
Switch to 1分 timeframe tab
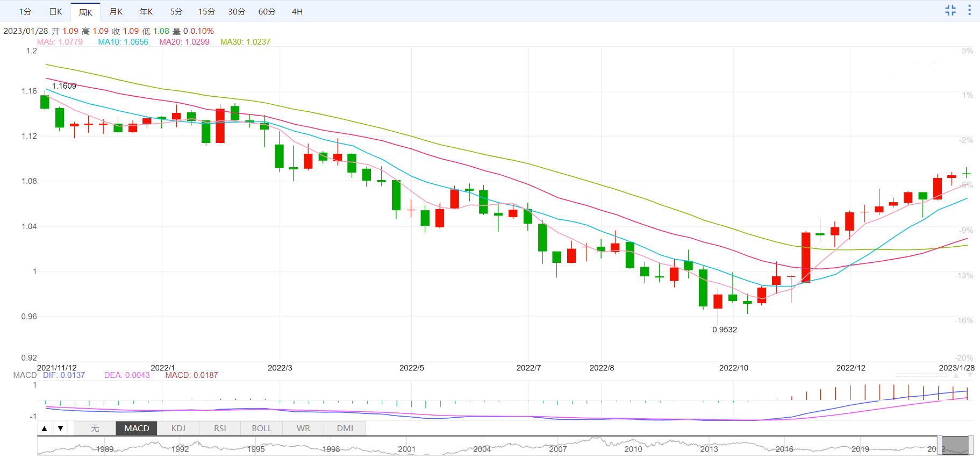[25, 12]
